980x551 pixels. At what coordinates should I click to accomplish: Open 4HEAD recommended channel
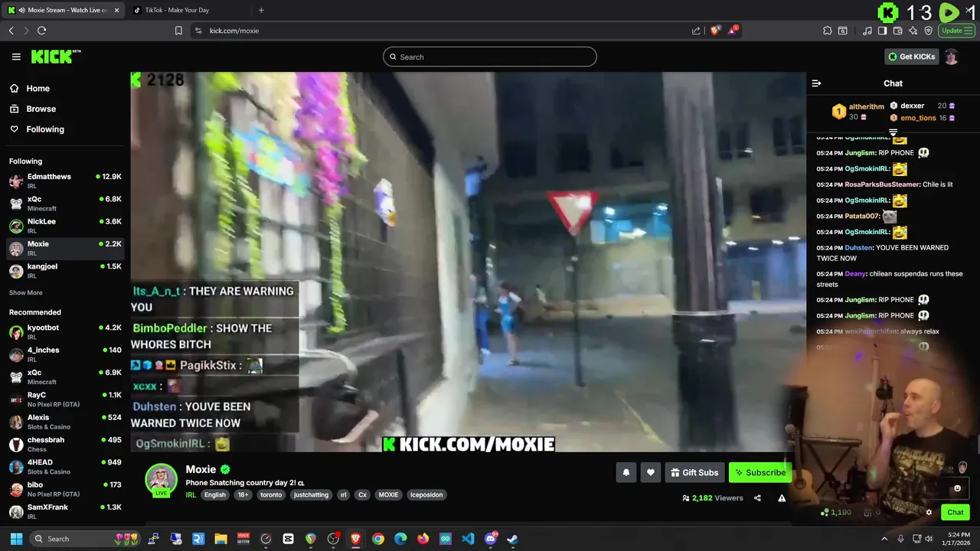(65, 466)
